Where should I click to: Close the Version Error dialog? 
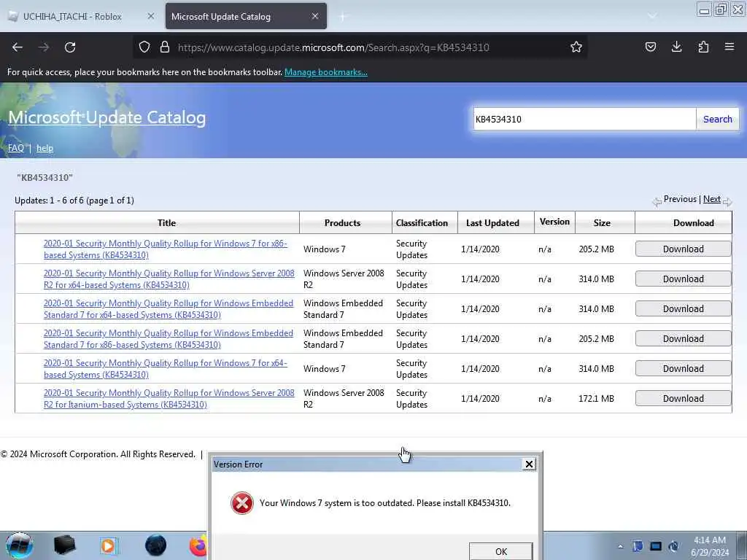[x=529, y=464]
